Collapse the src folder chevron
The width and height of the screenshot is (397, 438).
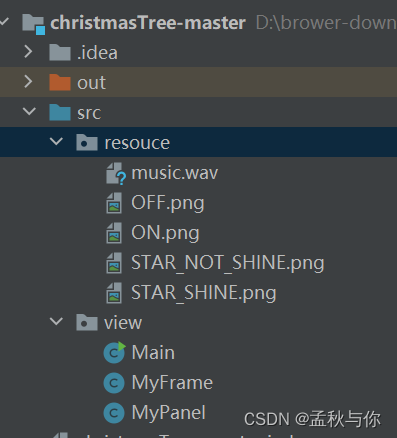29,111
